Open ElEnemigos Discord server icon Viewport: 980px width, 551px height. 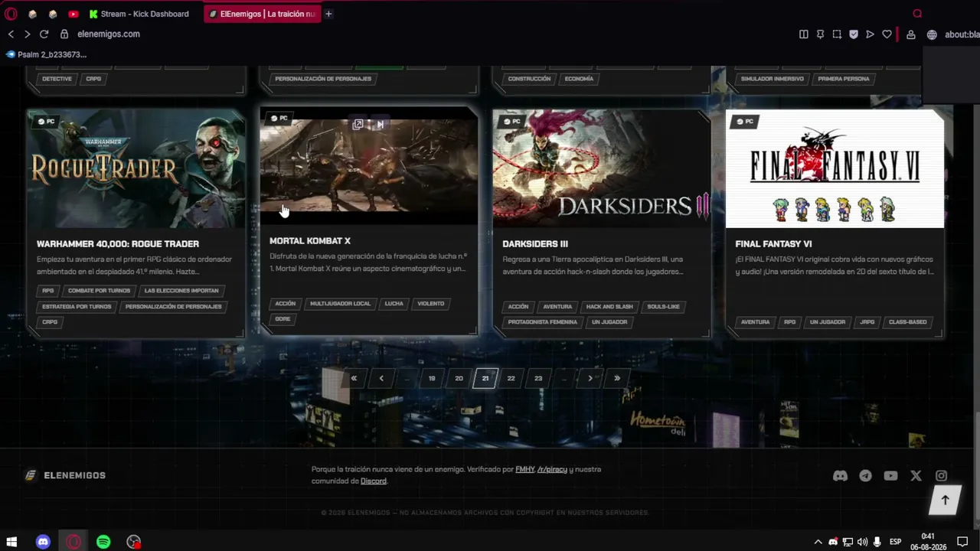[840, 476]
